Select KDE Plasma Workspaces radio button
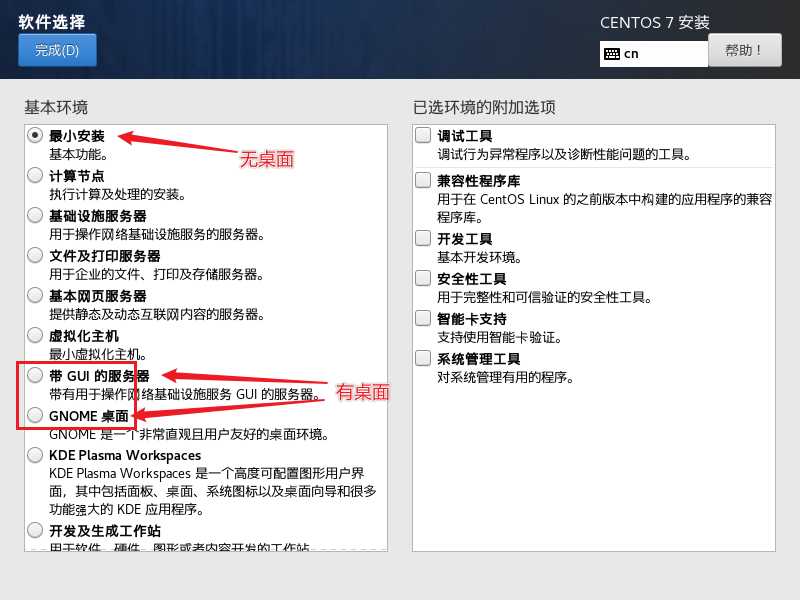The height and width of the screenshot is (600, 800). click(x=35, y=455)
